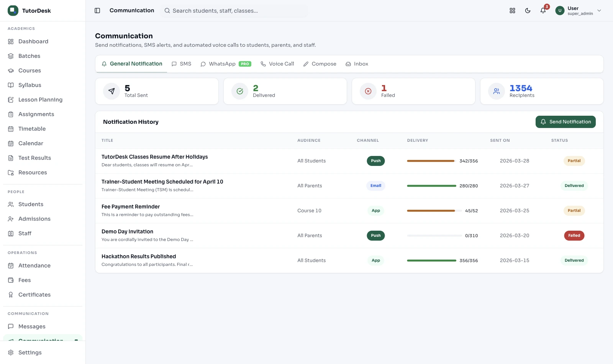Click the Certificates award icon
The height and width of the screenshot is (364, 613).
coord(11,295)
